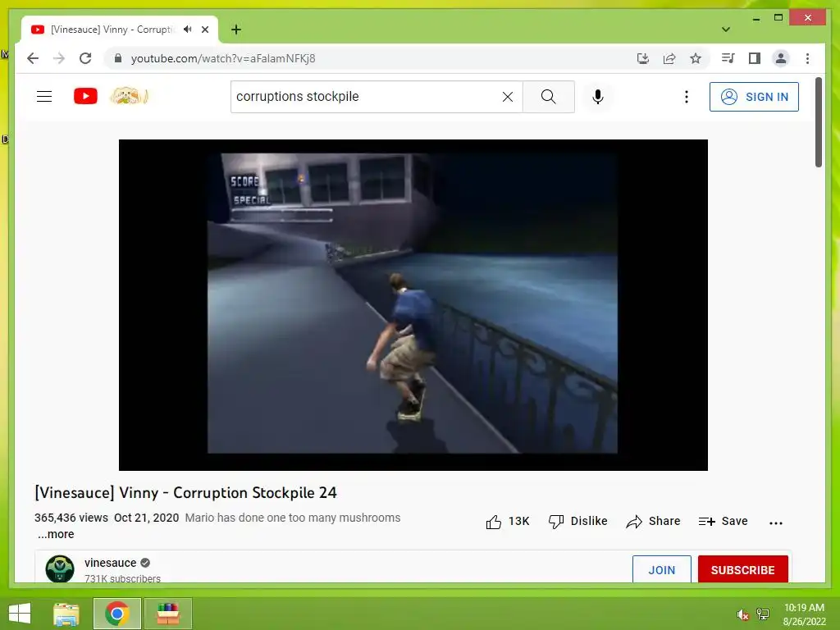This screenshot has height=630, width=840.
Task: Click the address bar URL
Action: [x=223, y=58]
